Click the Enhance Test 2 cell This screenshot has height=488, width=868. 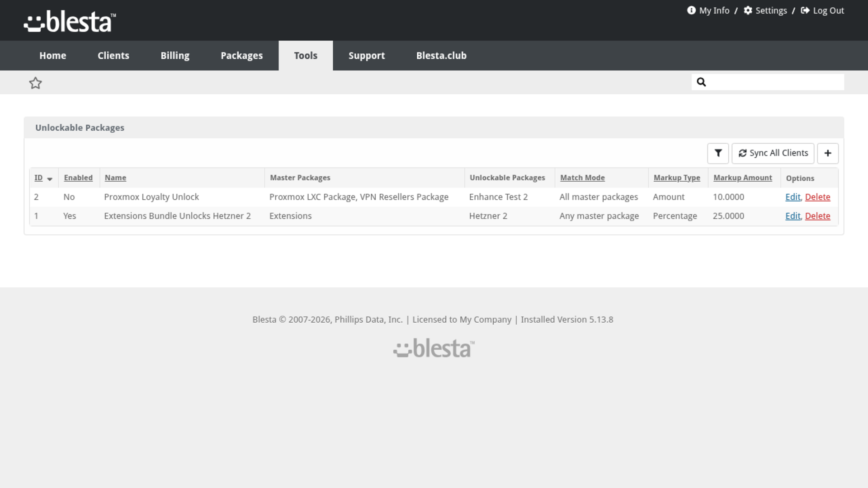click(x=498, y=197)
